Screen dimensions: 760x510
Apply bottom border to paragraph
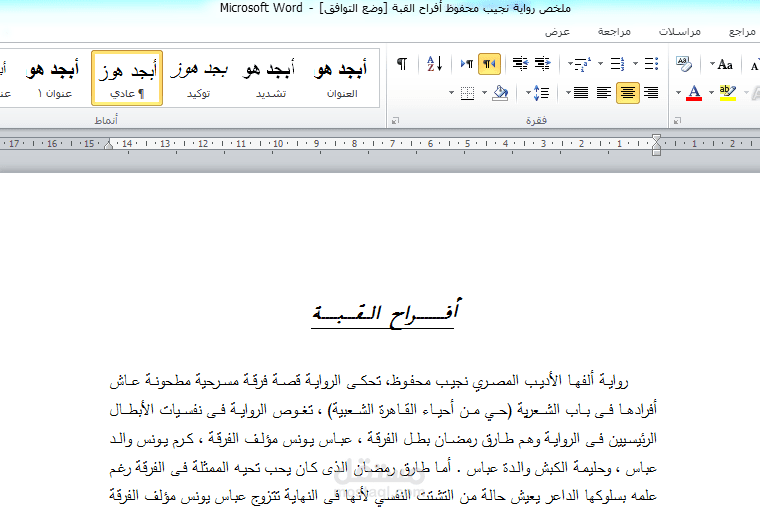(x=467, y=93)
